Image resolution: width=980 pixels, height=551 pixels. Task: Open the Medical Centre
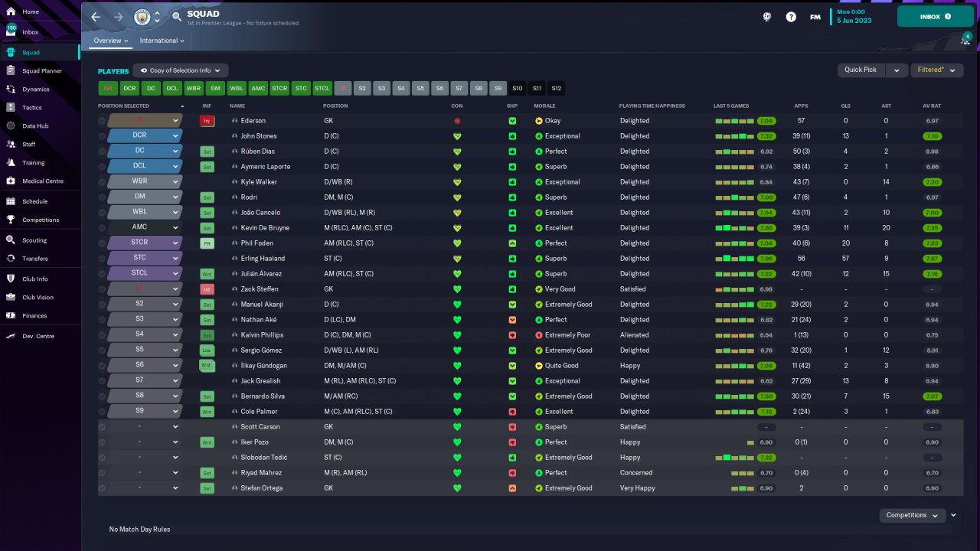pyautogui.click(x=43, y=181)
